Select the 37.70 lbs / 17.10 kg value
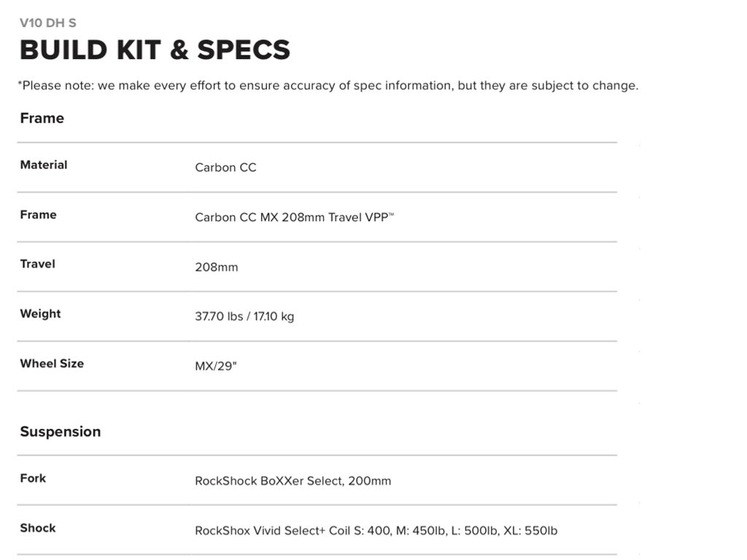The height and width of the screenshot is (560, 747). (244, 316)
